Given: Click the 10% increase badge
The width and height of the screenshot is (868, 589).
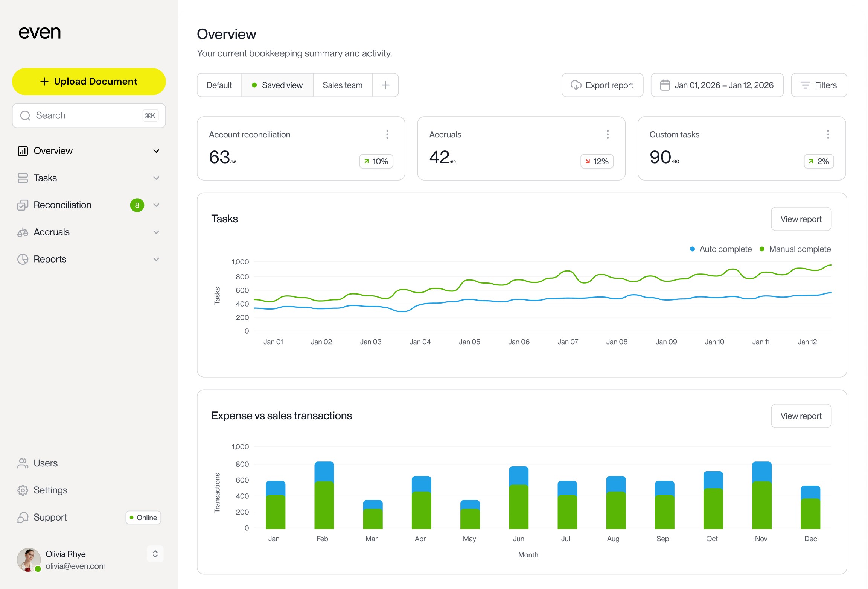Looking at the screenshot, I should point(376,161).
